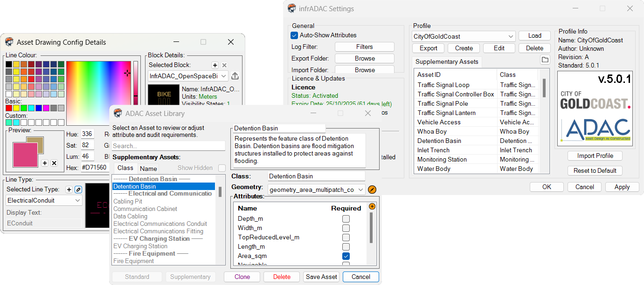Expand the ElectricalConduit line type dropdown
The height and width of the screenshot is (285, 644).
[x=44, y=201]
